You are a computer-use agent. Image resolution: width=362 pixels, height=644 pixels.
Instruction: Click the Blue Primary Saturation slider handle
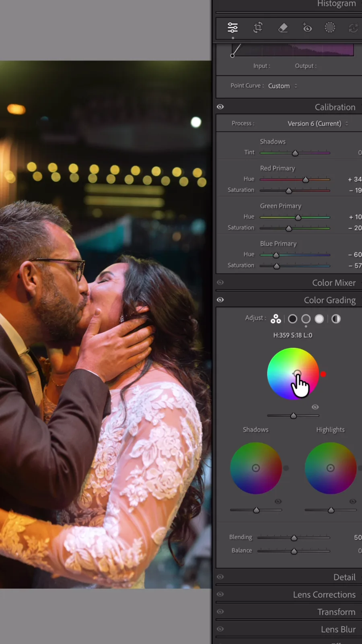tap(277, 266)
